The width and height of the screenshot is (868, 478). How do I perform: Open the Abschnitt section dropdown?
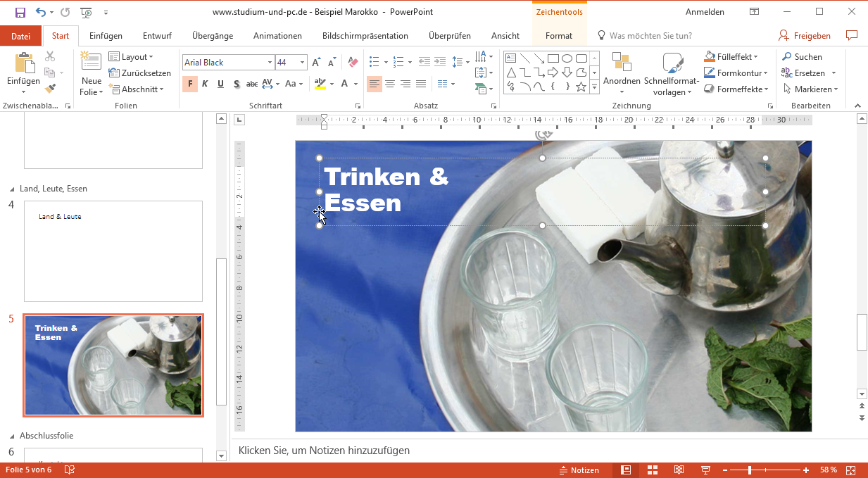click(136, 89)
